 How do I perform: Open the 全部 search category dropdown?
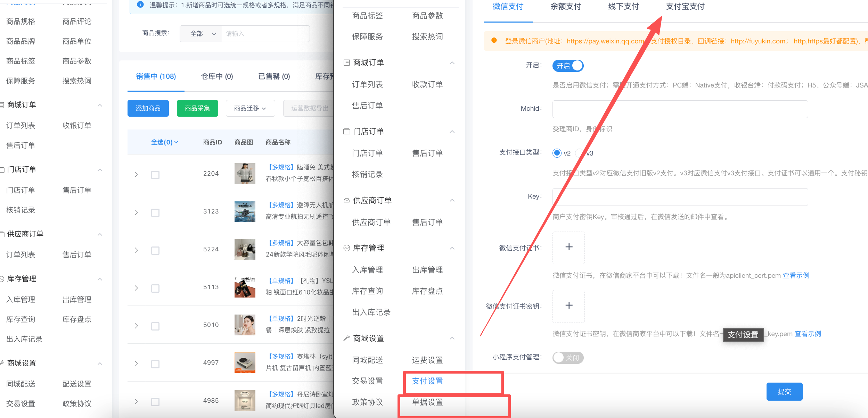(x=201, y=34)
